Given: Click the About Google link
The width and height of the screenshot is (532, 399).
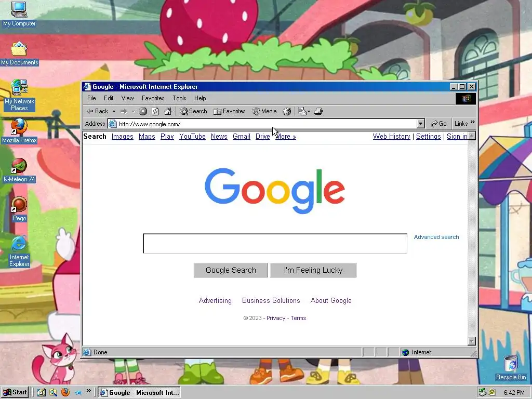Looking at the screenshot, I should pos(331,301).
